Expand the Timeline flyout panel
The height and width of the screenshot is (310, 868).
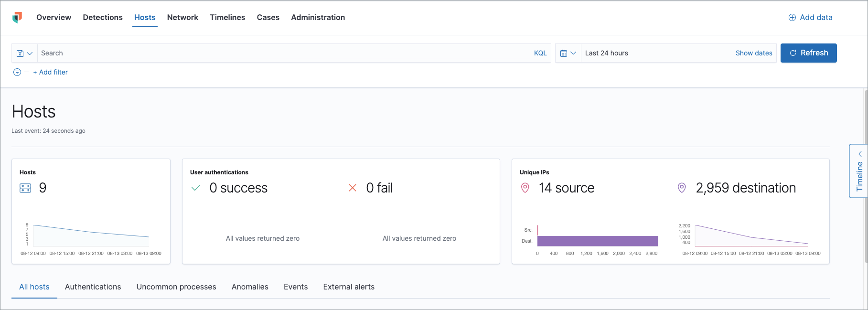[x=859, y=171]
